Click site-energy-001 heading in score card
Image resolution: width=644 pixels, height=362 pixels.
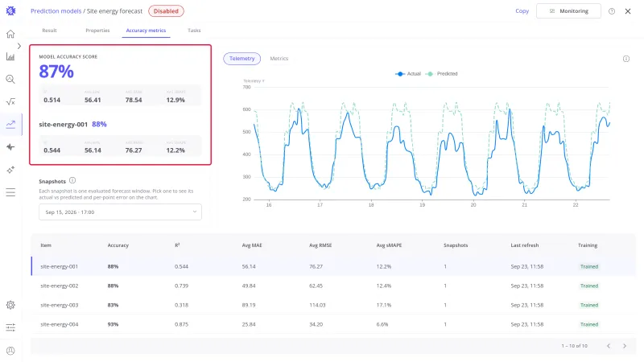point(64,124)
